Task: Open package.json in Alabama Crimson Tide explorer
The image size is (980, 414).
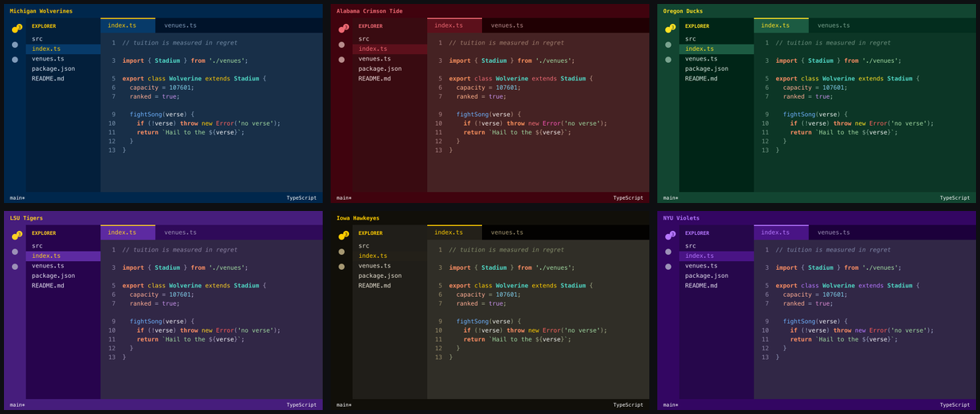Action: pos(390,68)
